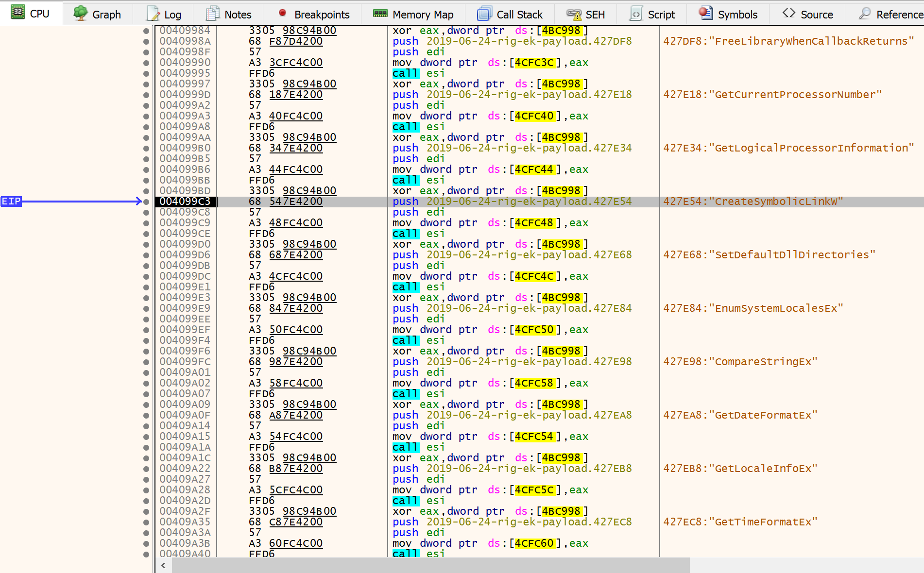Click opcode bytes A3 40FC4C00
924x573 pixels.
click(286, 116)
